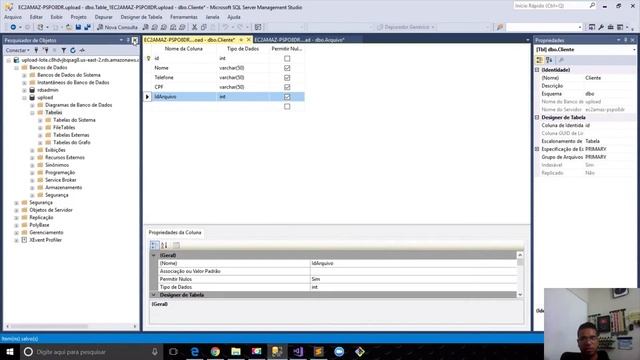Click the filter funnel icon in Object Explorer

(64, 50)
